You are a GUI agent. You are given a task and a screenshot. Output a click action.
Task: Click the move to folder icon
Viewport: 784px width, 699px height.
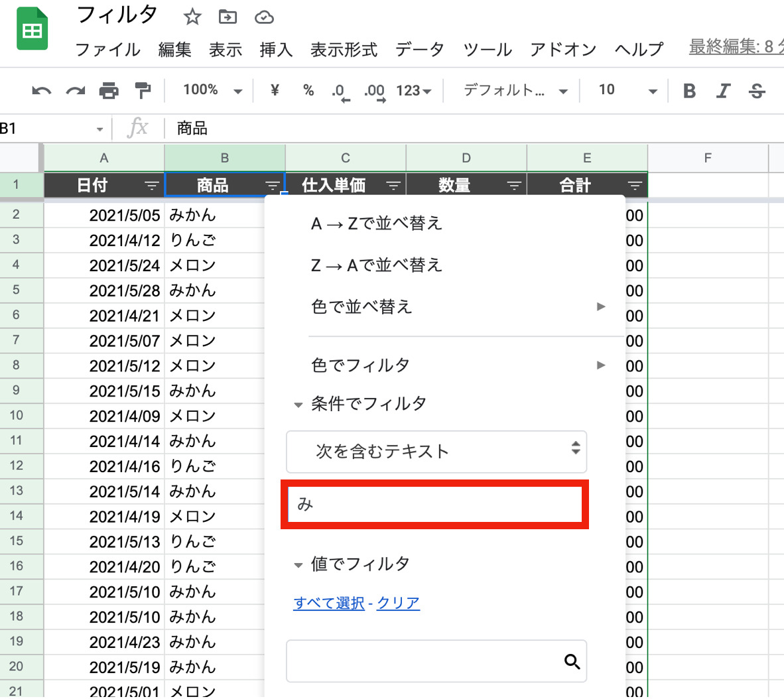click(228, 17)
